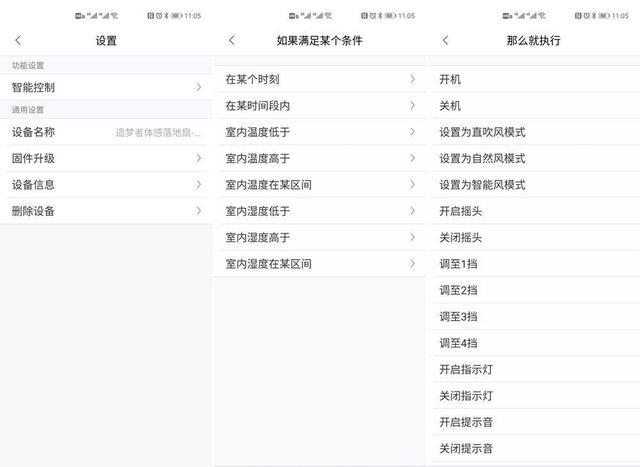
Task: Choose condition 室内湿度在某区间
Action: coord(320,264)
